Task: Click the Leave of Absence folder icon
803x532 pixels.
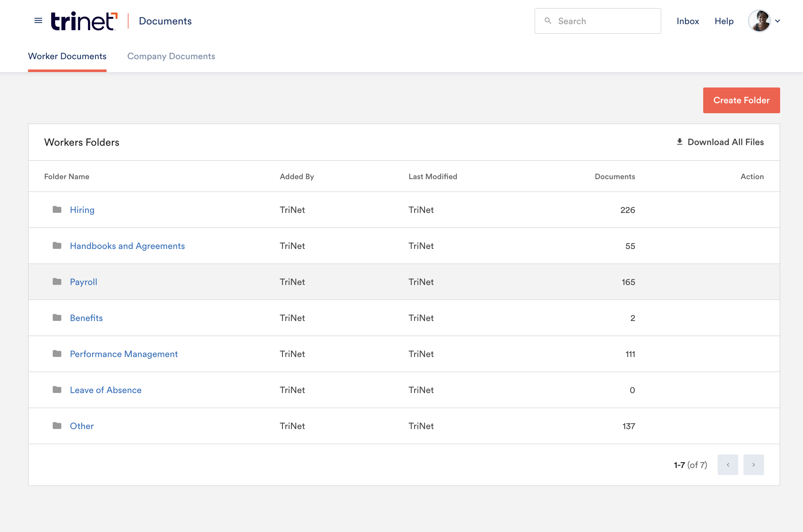Action: tap(57, 390)
